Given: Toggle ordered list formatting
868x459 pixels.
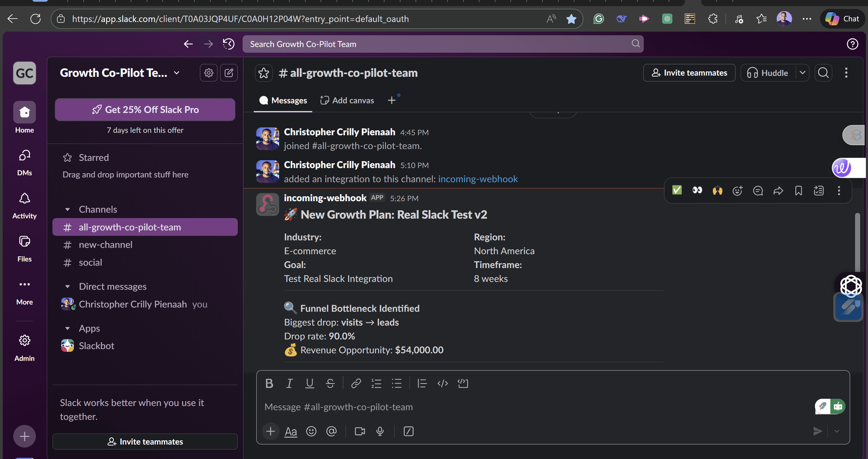Looking at the screenshot, I should tap(376, 383).
